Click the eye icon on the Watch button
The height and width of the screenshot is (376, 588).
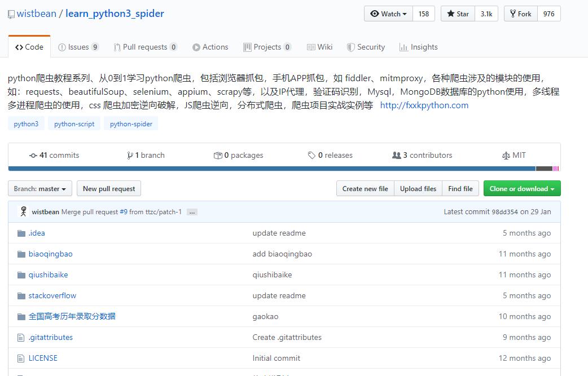point(374,13)
